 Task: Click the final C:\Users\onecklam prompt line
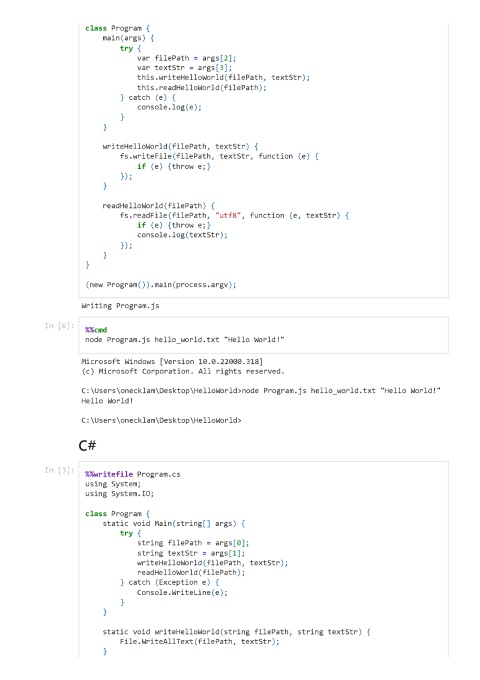161,420
